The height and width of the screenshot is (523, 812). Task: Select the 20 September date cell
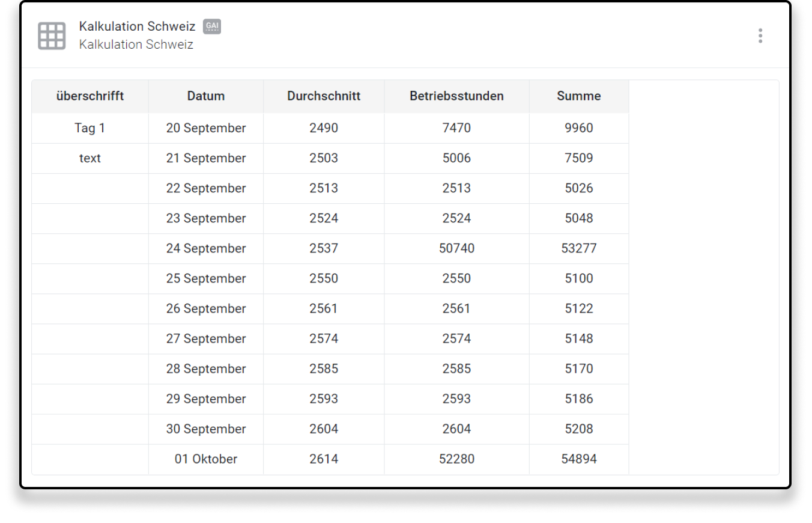(x=206, y=128)
